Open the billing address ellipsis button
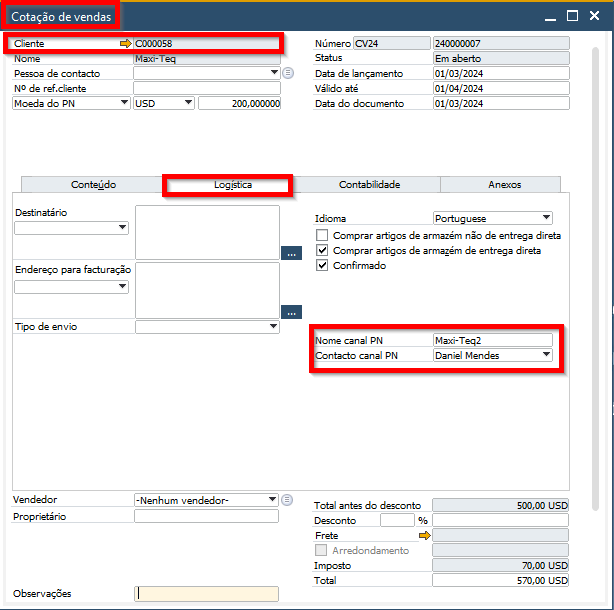 [x=291, y=311]
